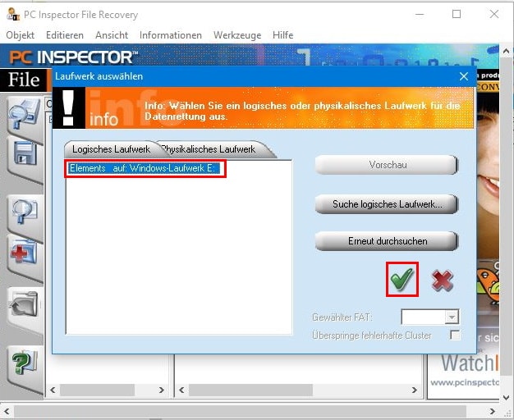Enable Überspringe fehlerhafte Cluster checkbox

455,336
